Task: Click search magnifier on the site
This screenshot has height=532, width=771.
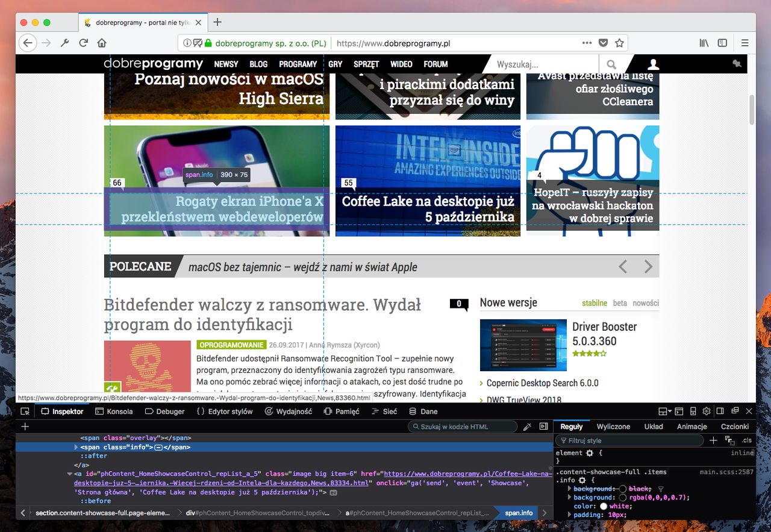Action: [x=611, y=64]
